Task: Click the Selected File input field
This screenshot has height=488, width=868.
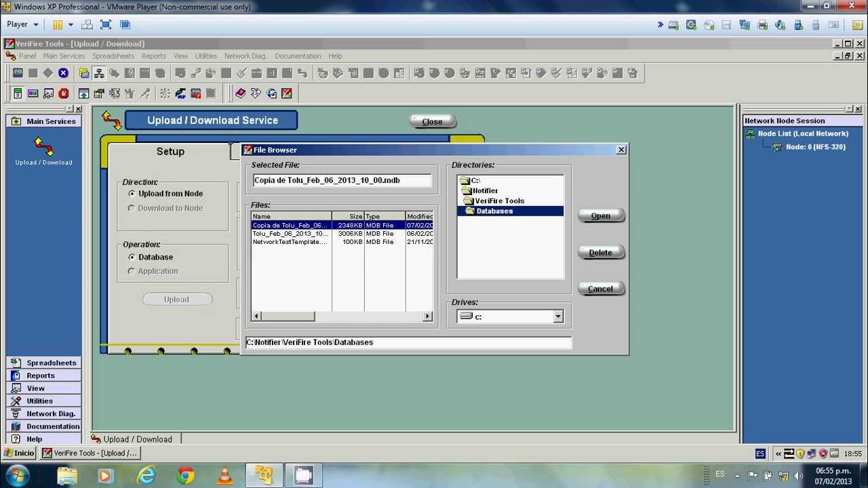Action: (x=342, y=180)
